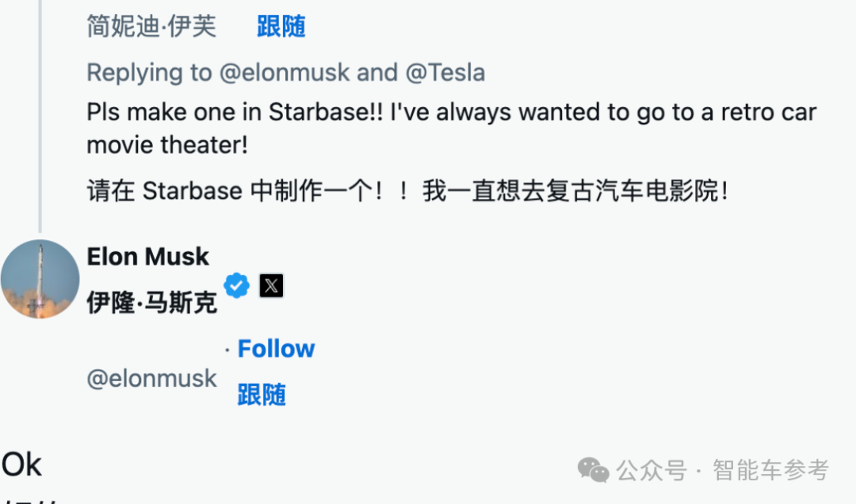Viewport: 856px width, 504px height.
Task: Click the "Elon Musk" display name
Action: [147, 257]
